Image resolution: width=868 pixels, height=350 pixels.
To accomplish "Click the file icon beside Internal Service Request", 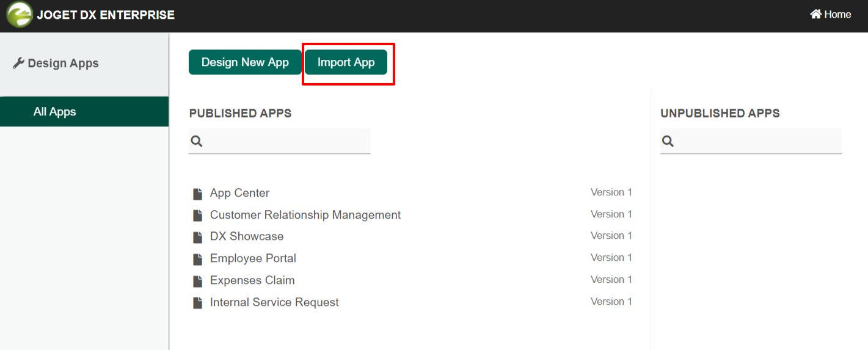I will [197, 303].
